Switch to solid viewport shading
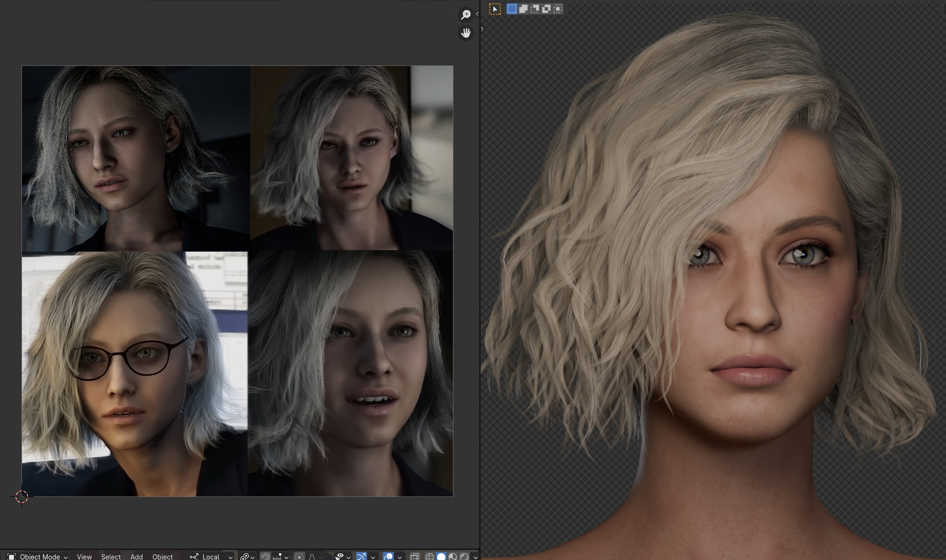The image size is (946, 560). pos(441,557)
